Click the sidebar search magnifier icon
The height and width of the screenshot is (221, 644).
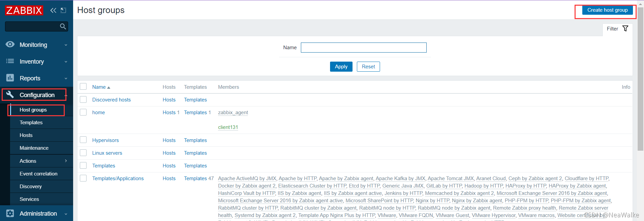[63, 26]
